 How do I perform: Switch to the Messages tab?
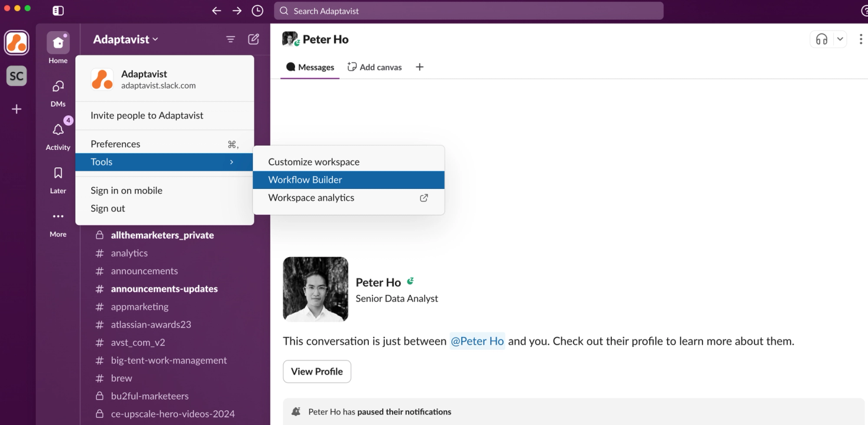[x=310, y=67]
